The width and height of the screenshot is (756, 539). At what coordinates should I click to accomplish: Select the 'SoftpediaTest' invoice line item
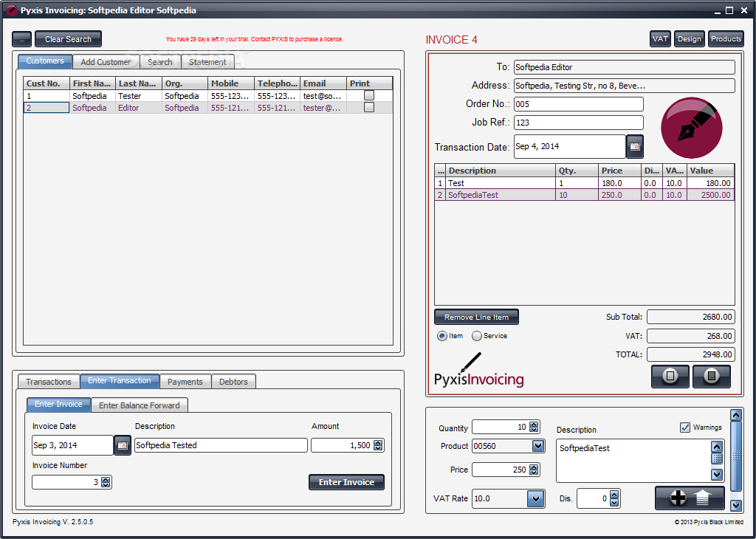tap(585, 195)
